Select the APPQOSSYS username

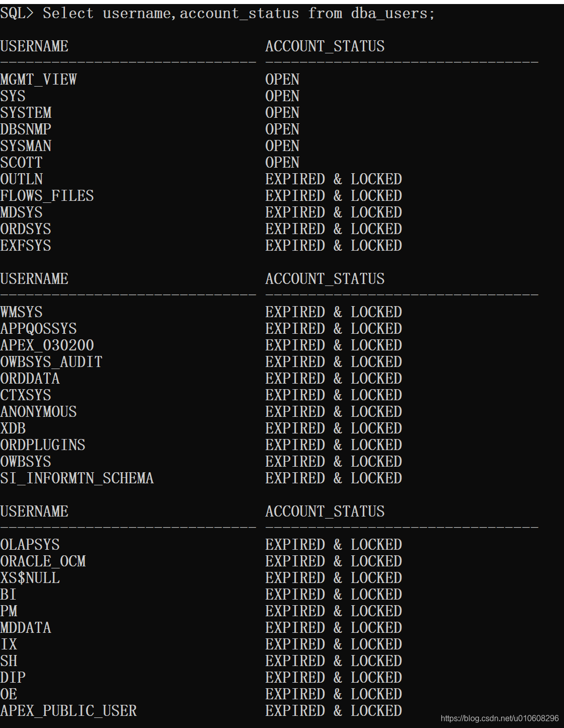(x=39, y=329)
